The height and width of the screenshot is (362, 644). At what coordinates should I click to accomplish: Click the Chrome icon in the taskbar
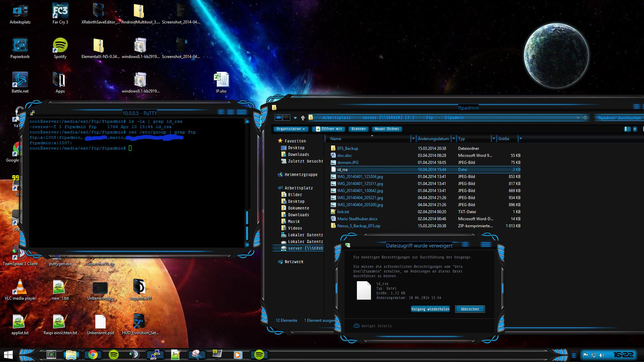(93, 355)
